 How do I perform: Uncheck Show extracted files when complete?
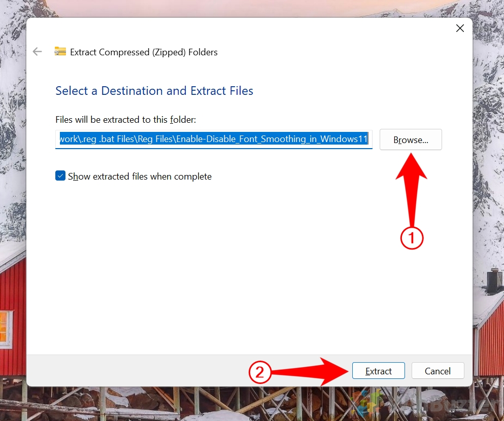[60, 176]
